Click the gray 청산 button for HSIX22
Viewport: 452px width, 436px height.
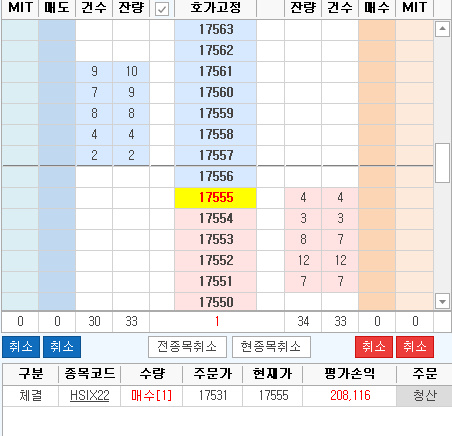click(424, 396)
